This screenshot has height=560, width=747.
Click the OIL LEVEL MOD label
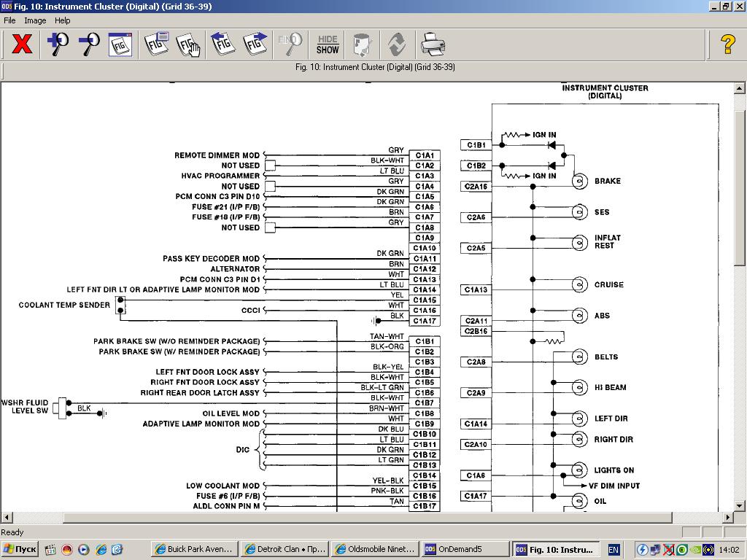pos(231,413)
